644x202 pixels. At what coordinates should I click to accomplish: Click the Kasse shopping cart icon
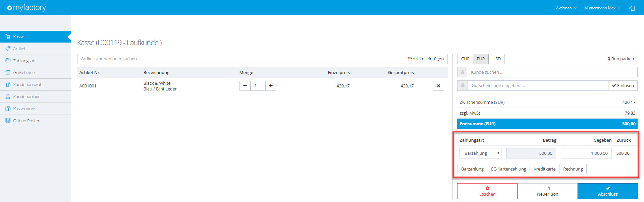point(8,37)
